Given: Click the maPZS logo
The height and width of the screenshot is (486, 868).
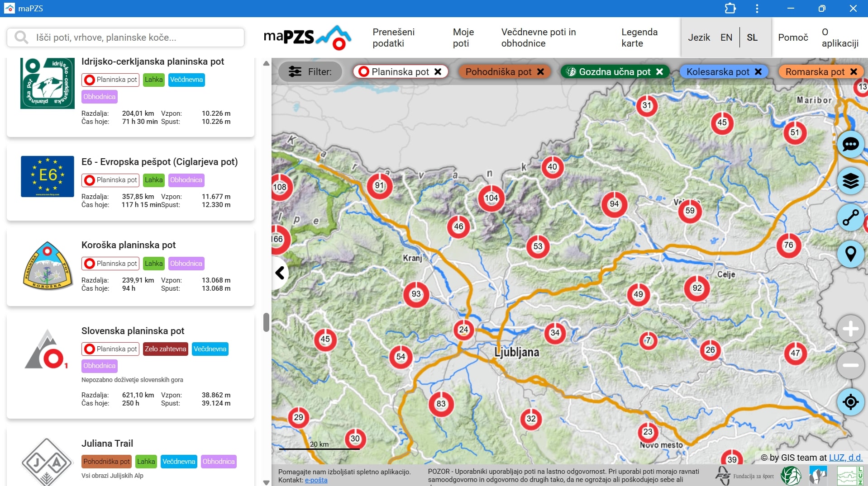Looking at the screenshot, I should point(307,38).
